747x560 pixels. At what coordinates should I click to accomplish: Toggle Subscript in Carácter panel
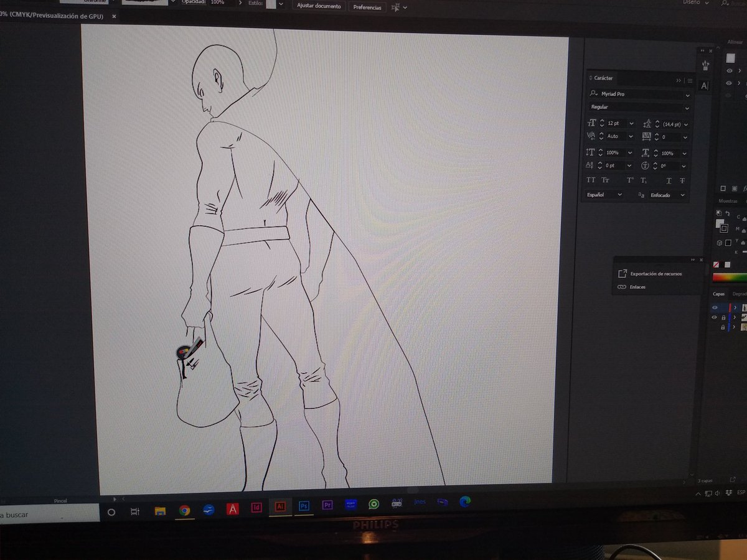(644, 181)
